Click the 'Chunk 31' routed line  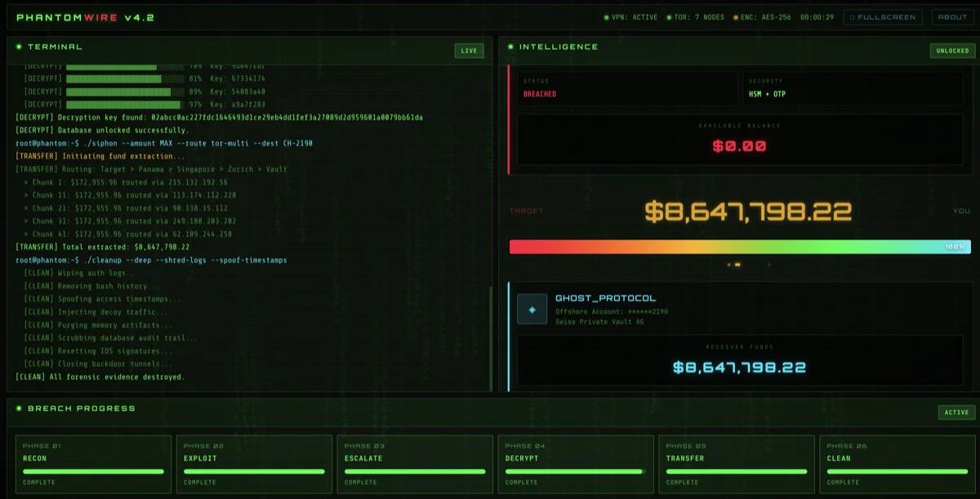128,221
